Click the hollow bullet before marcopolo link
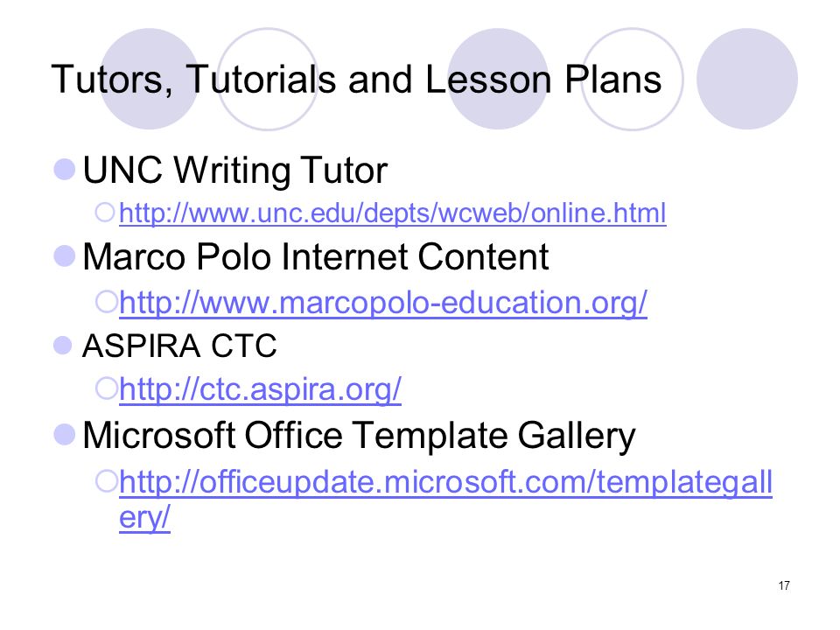The width and height of the screenshot is (840, 630). coord(106,302)
